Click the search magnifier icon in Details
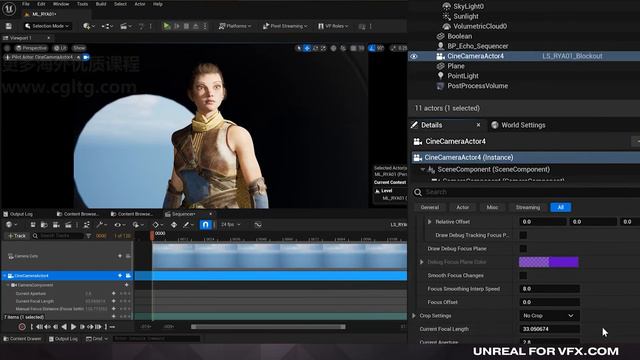The width and height of the screenshot is (640, 360). [x=418, y=192]
